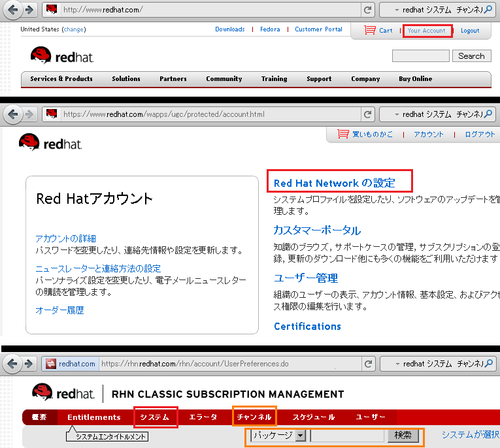
Task: Click the 買いものかご shopping cart icon
Action: [x=343, y=134]
